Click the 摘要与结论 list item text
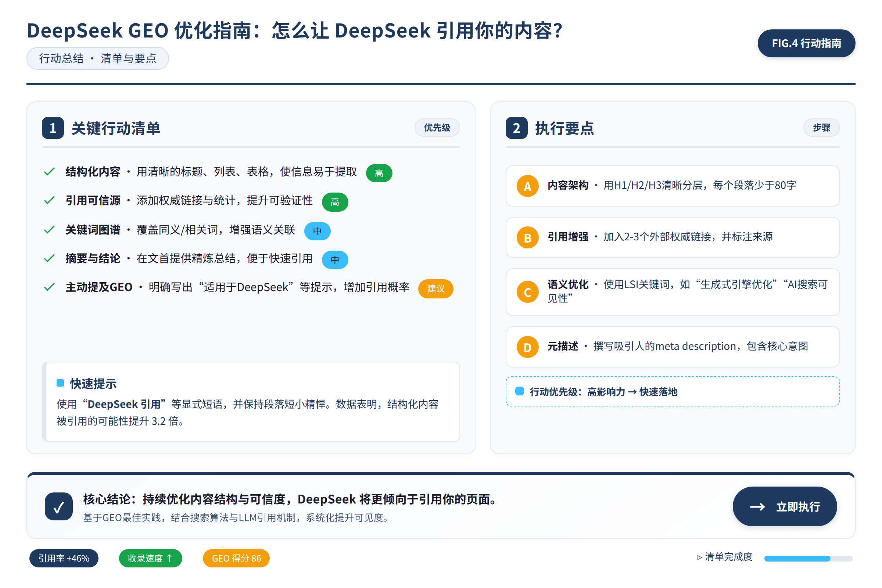The height and width of the screenshot is (588, 882). pos(189,258)
